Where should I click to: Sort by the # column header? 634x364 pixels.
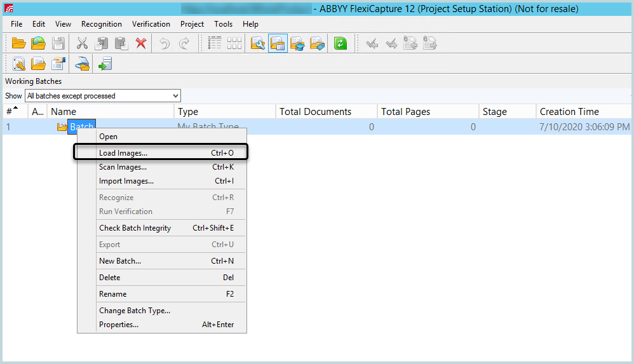pyautogui.click(x=15, y=112)
